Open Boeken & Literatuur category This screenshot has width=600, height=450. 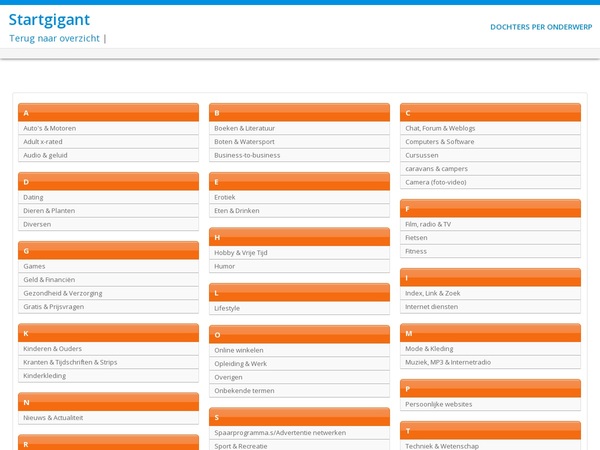299,128
